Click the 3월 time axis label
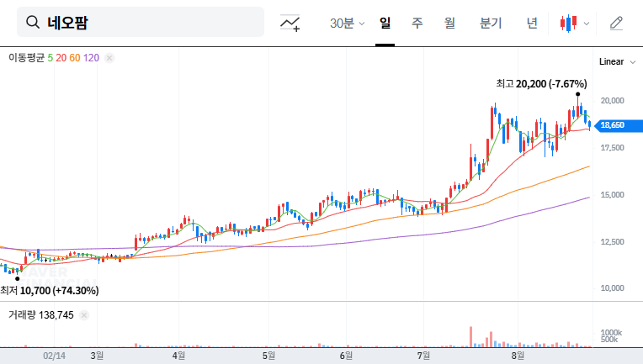Image resolution: width=643 pixels, height=364 pixels. 97,356
